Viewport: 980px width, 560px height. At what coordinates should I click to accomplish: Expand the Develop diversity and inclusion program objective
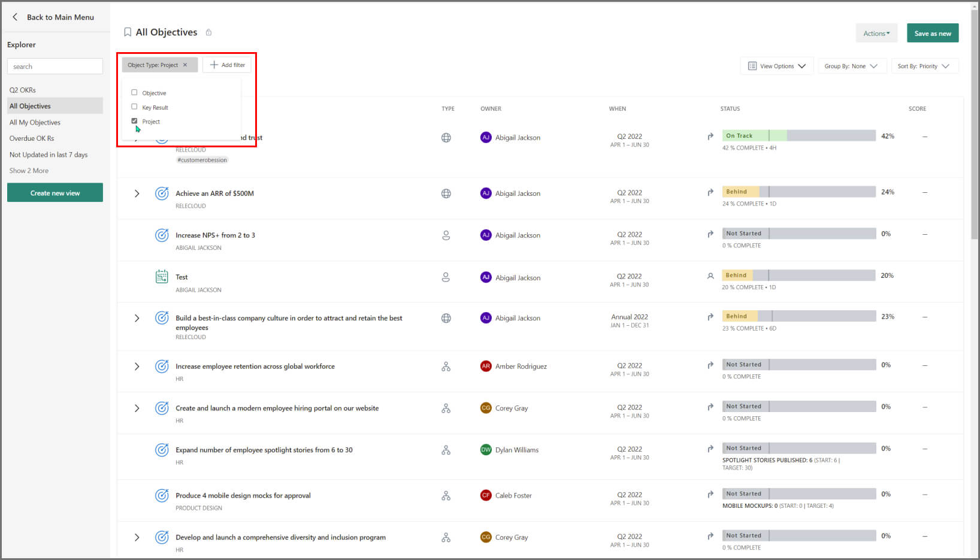137,537
